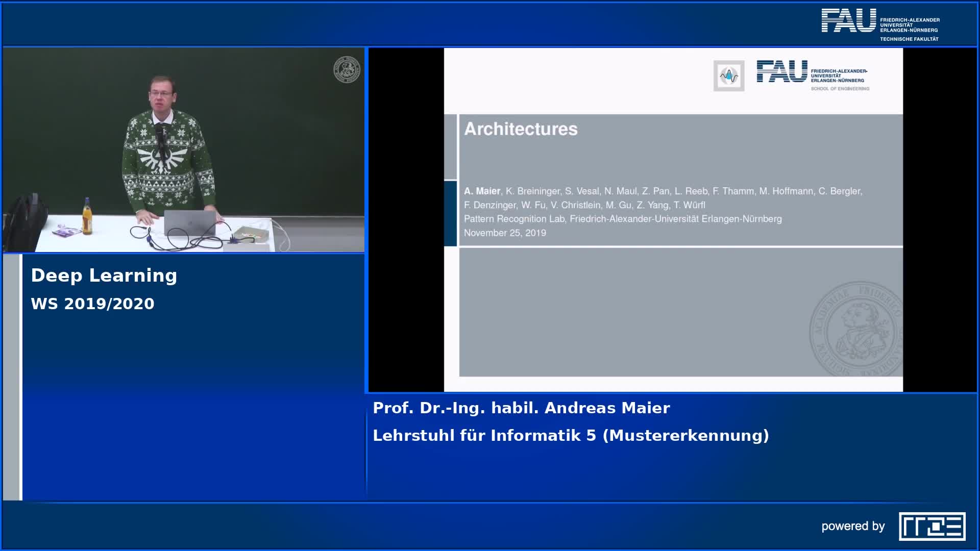Click the FAU logo in top banner
The height and width of the screenshot is (551, 980).
(x=848, y=21)
